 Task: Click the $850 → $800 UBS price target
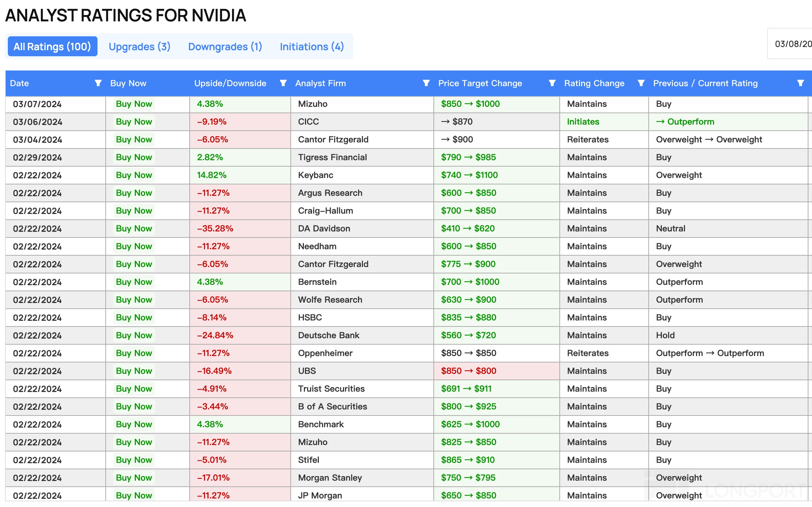click(468, 371)
